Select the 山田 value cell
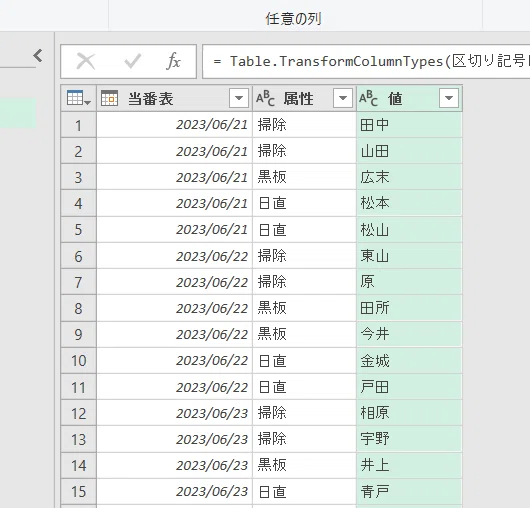530x508 pixels. click(409, 151)
